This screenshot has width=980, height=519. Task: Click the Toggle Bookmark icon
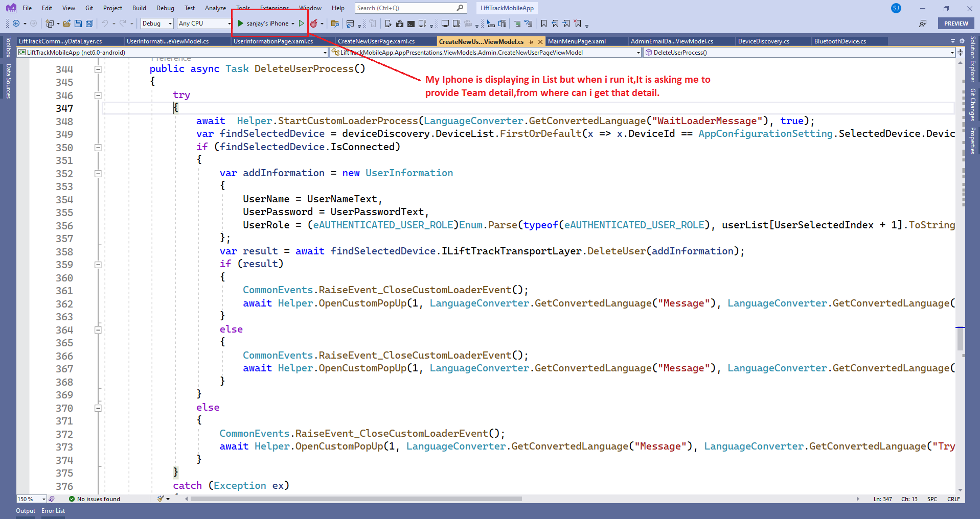[544, 23]
